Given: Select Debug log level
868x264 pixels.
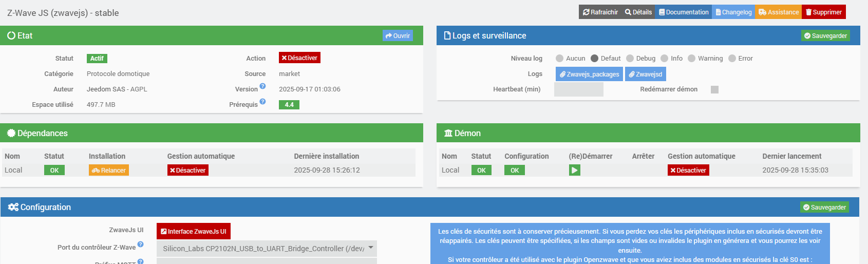Looking at the screenshot, I should [630, 59].
